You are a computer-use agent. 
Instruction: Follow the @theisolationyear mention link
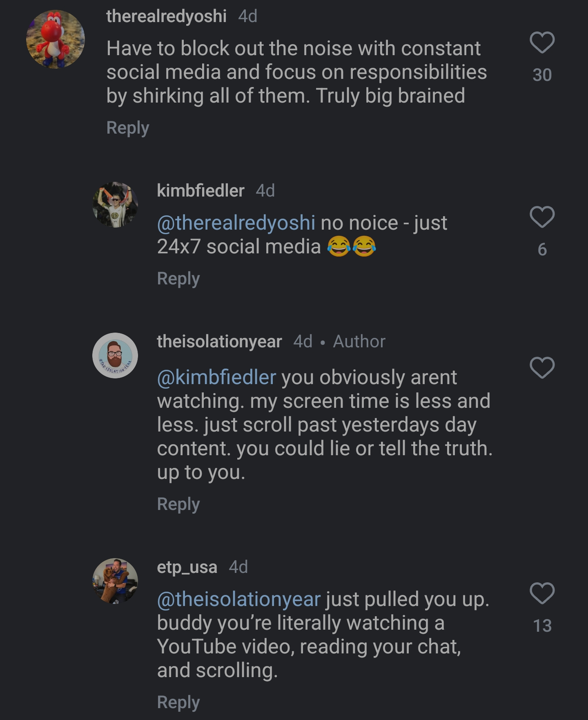coord(239,599)
